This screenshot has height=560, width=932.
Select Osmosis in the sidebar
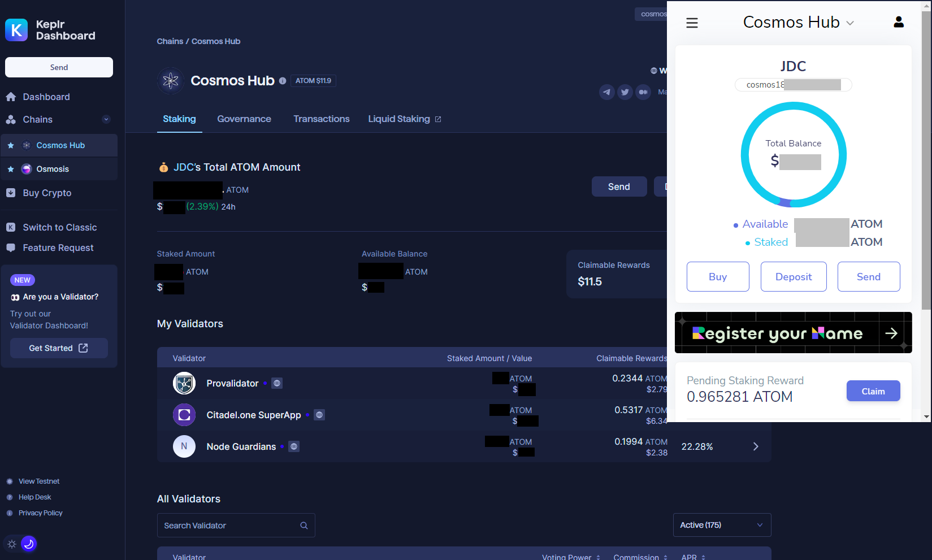[59, 169]
